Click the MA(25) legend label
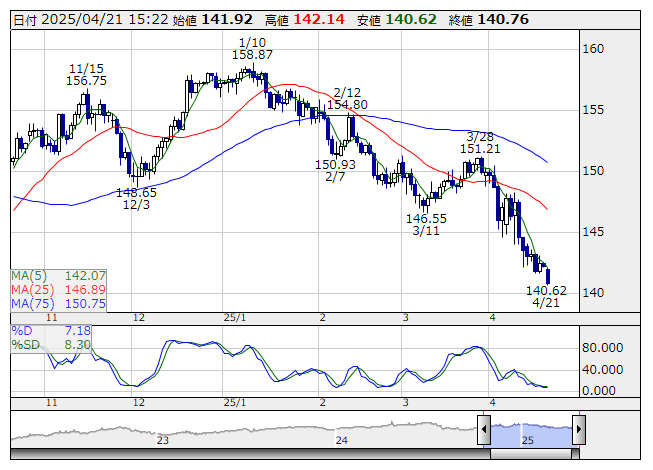 coord(35,289)
